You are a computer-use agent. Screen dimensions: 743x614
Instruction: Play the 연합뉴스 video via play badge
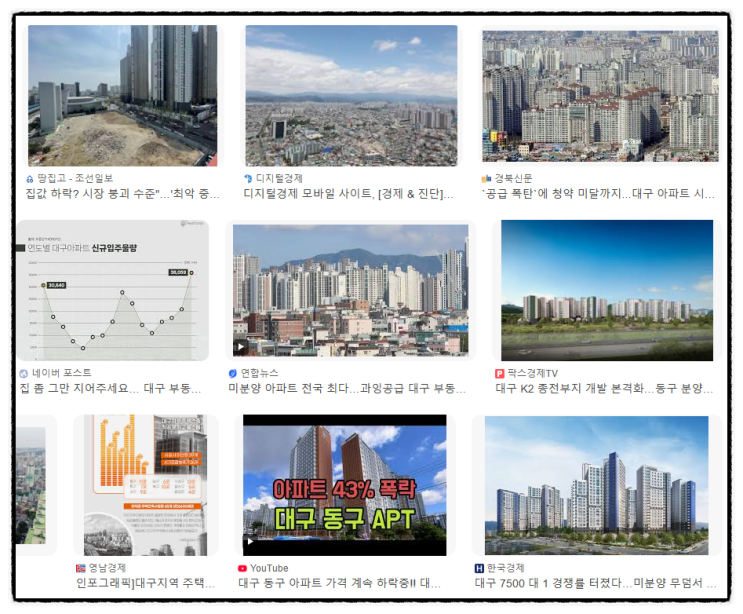point(241,347)
